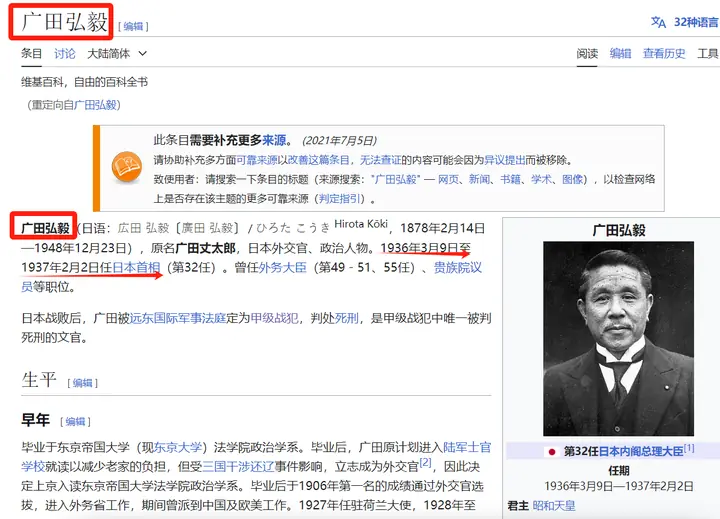Edit the 生平 section via 编辑 link
Screen dimensions: 720x519
[x=83, y=383]
